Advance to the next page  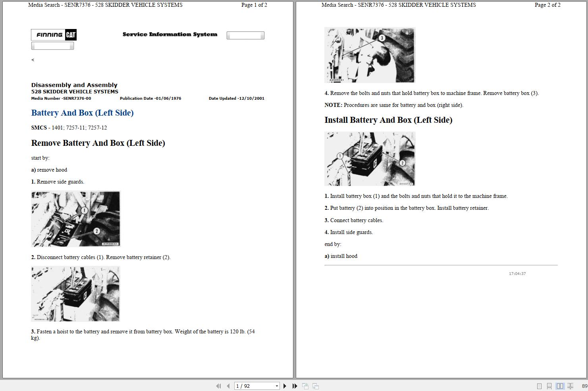tap(284, 386)
